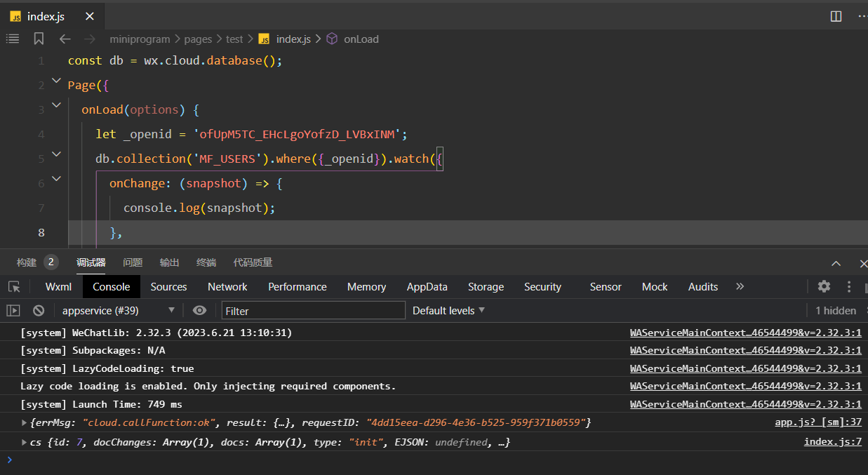Open the Performance devtools tab
The height and width of the screenshot is (475, 868).
298,286
